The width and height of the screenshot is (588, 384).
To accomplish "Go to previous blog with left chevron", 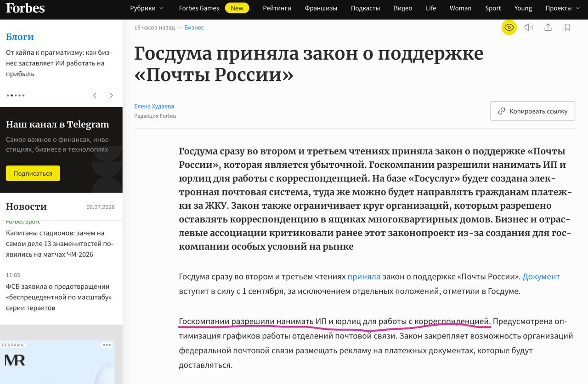I will point(95,95).
